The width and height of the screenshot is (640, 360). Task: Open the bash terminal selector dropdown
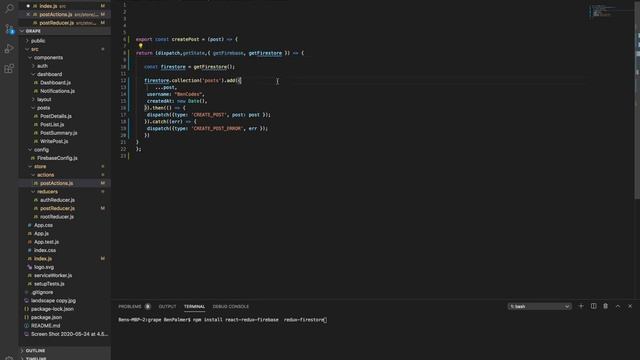(x=539, y=306)
